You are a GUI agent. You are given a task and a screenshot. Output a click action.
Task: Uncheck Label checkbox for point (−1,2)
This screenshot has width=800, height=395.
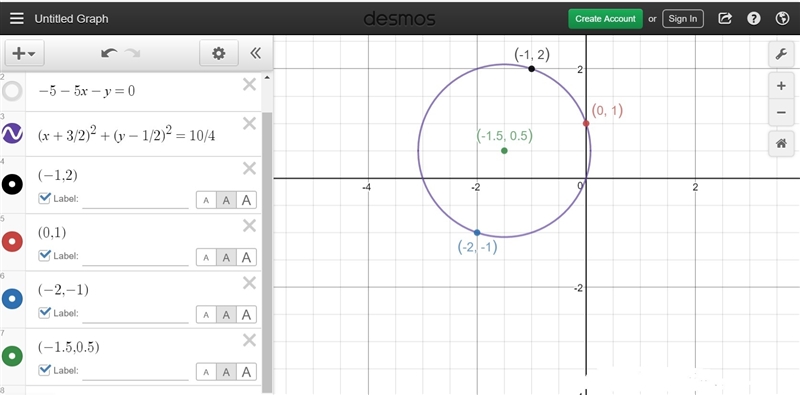(44, 198)
